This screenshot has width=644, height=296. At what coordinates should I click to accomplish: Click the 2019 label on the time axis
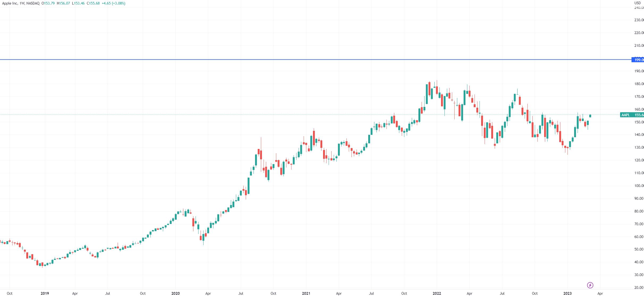click(45, 293)
